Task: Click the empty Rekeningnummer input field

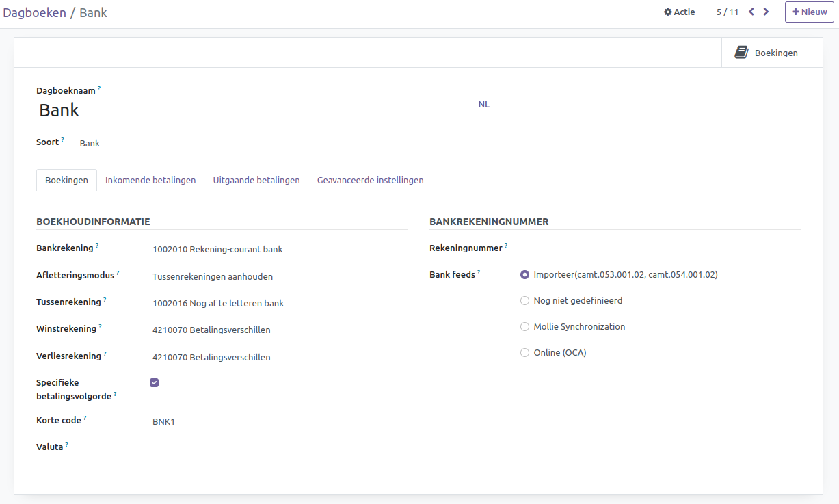Action: [656, 249]
